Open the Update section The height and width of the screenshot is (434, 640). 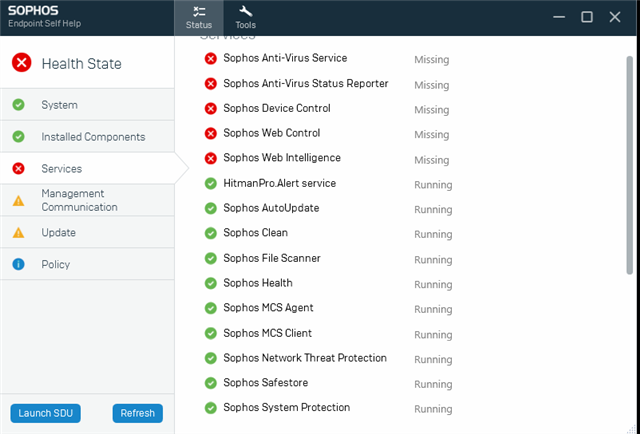[87, 232]
